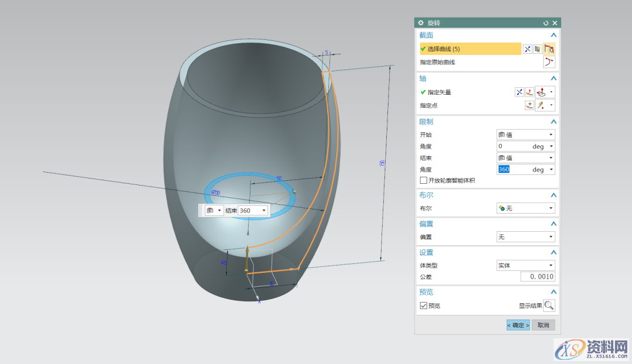Uncheck the 预览 checkbox

[424, 305]
